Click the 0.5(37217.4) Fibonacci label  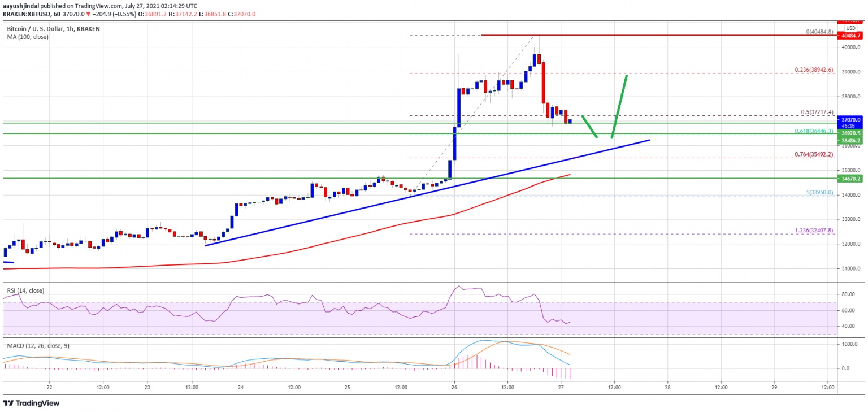point(817,113)
